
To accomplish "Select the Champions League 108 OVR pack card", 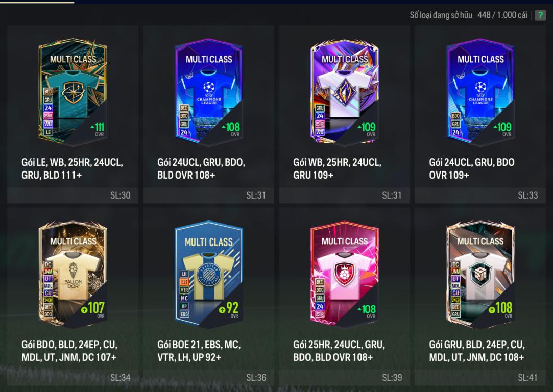I will [x=209, y=93].
